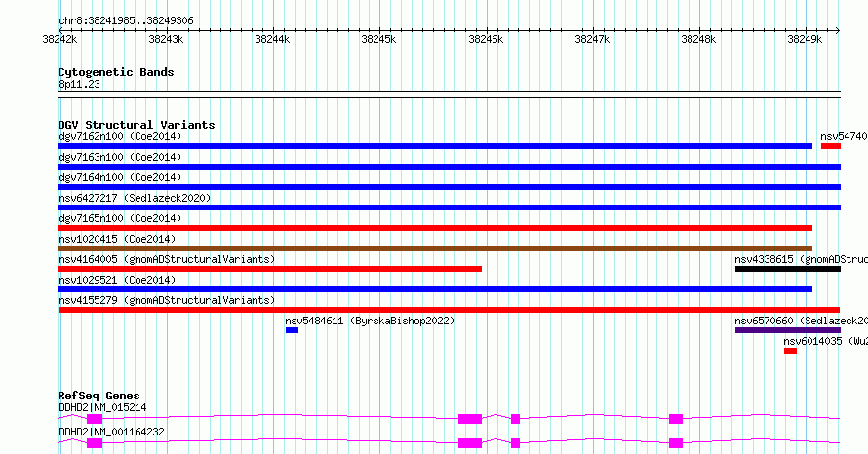Screen dimensions: 868x454
Task: Open the nsv6014035 variant label
Action: [825, 341]
